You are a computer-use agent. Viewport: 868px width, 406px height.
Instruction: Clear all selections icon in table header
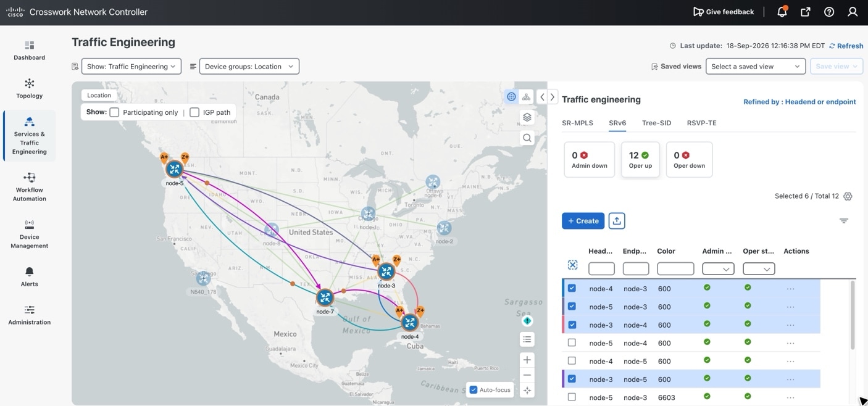(572, 265)
